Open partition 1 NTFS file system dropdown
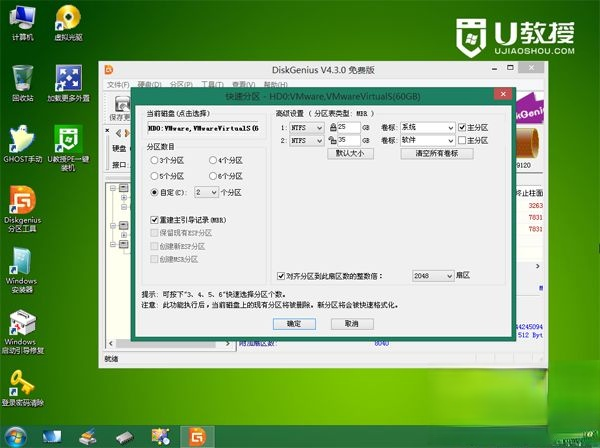 pyautogui.click(x=307, y=128)
